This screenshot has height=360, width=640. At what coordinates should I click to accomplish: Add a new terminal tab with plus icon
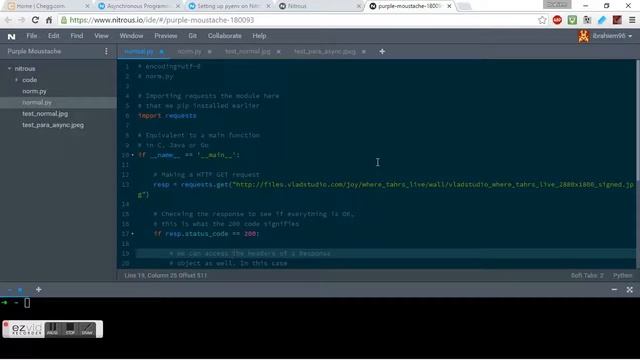click(x=38, y=289)
